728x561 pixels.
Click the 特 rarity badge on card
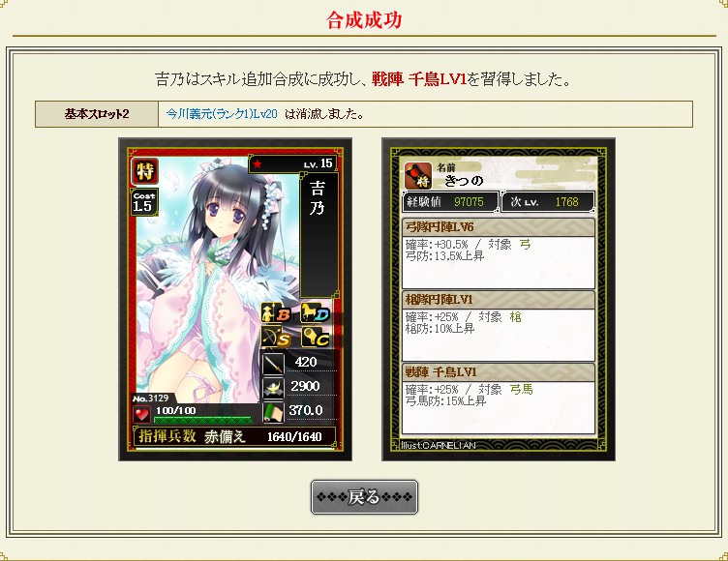tap(145, 171)
